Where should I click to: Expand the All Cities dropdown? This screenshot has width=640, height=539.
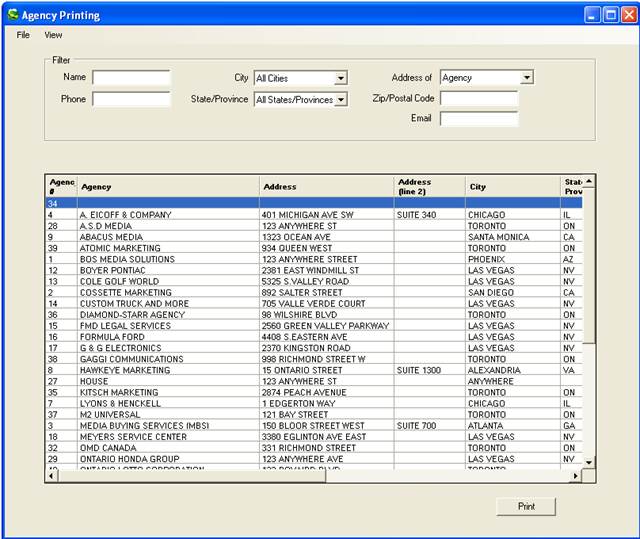point(341,78)
